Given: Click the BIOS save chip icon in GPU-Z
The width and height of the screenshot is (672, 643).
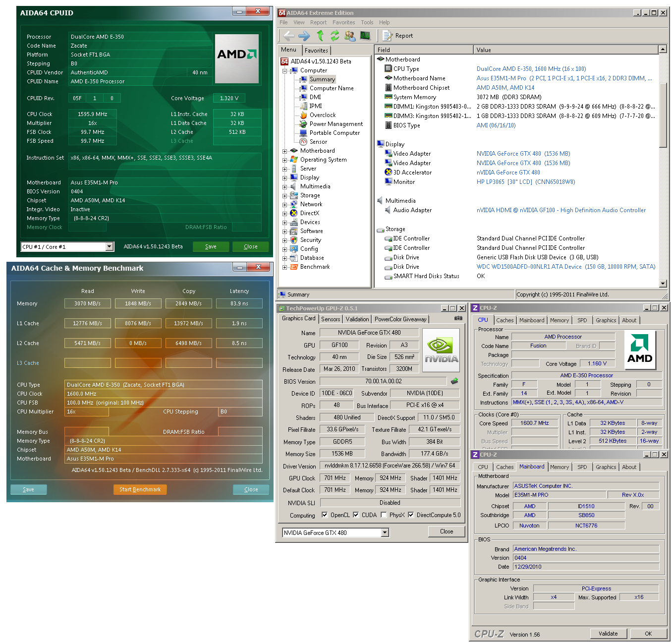Looking at the screenshot, I should coord(454,381).
